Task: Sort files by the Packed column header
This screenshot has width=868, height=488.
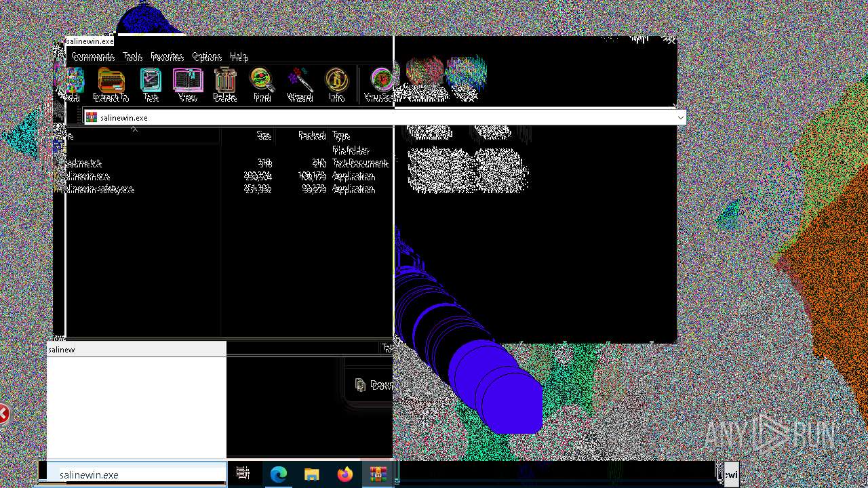Action: [312, 136]
